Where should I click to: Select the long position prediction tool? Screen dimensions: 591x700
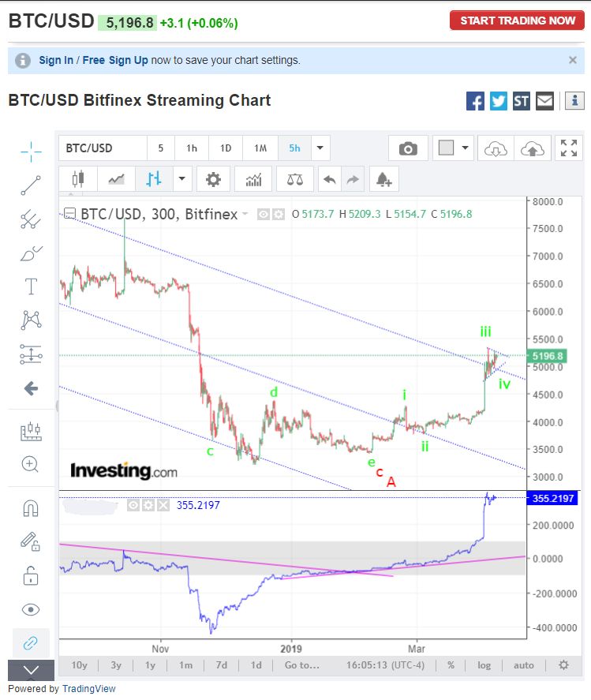31,354
